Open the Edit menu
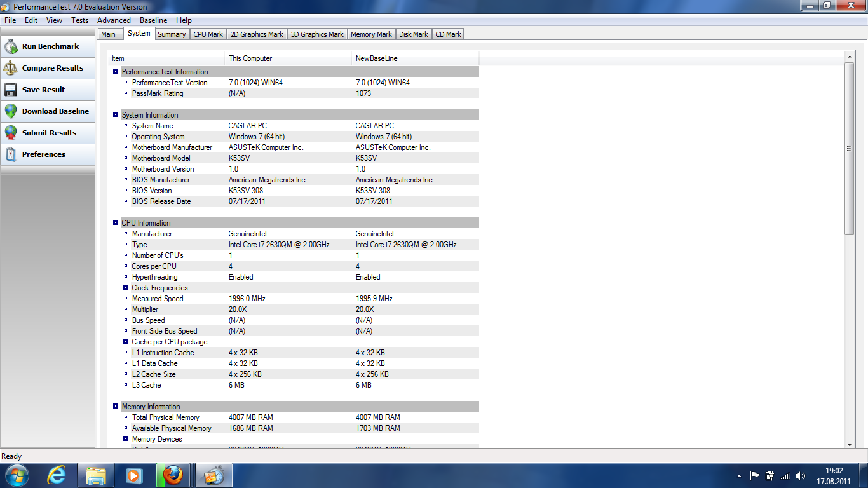This screenshot has height=488, width=868. 31,20
